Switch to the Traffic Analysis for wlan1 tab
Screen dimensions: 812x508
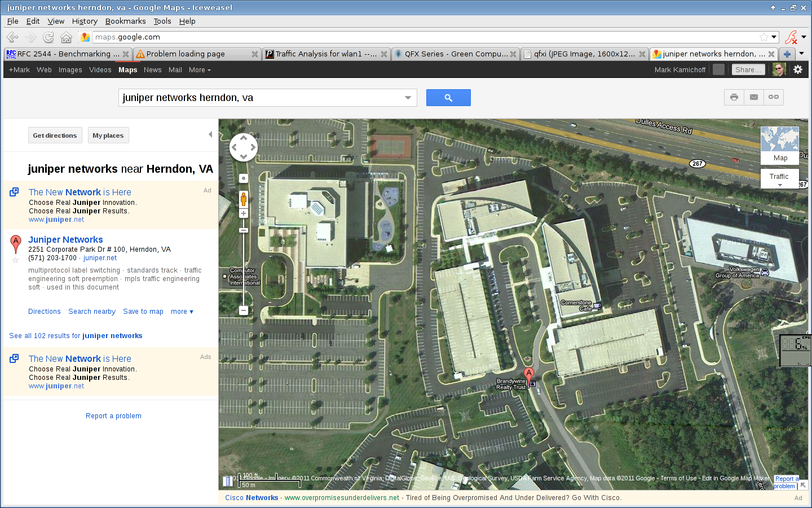[325, 54]
